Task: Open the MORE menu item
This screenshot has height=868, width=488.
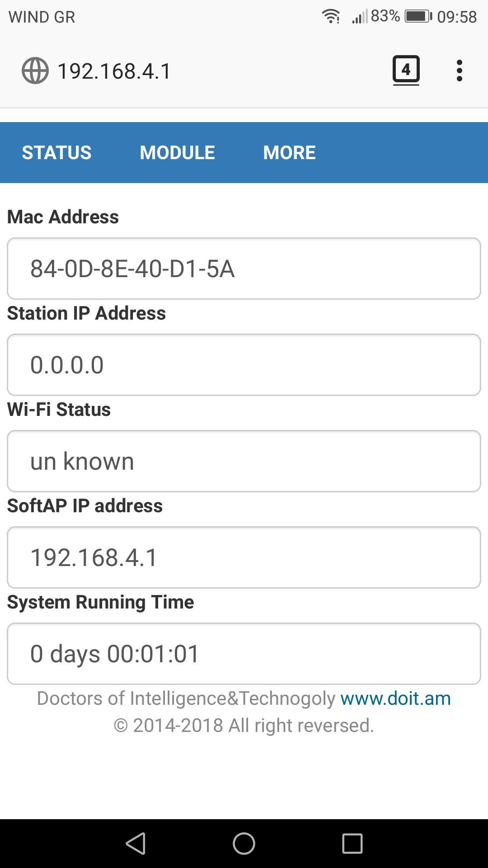Action: pyautogui.click(x=289, y=153)
